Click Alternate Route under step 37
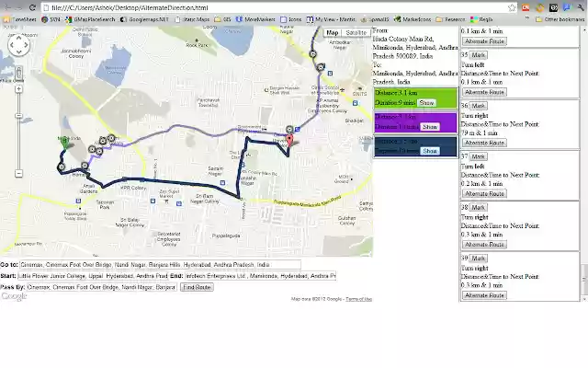The image size is (588, 368). (484, 193)
